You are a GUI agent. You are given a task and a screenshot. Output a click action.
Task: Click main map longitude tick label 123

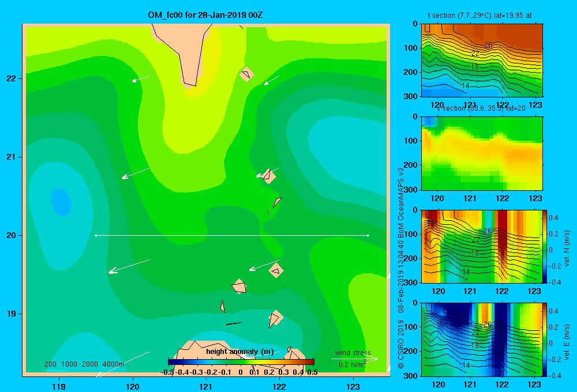point(353,386)
